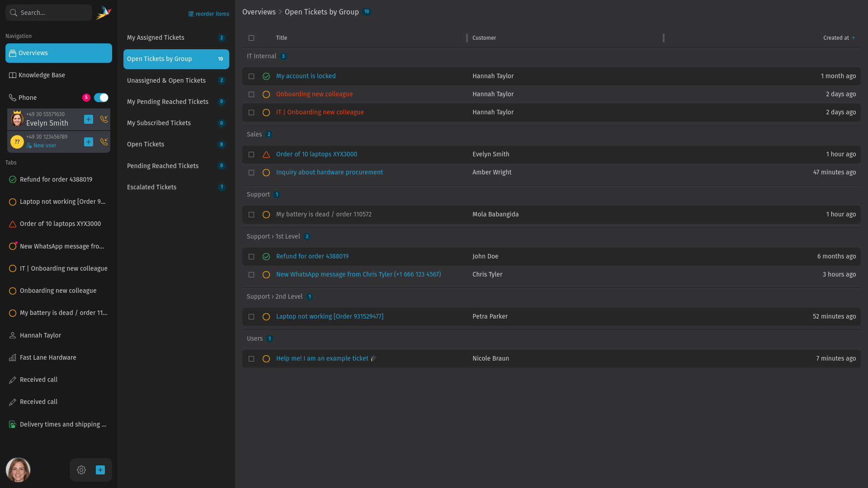Collapse the IT Internal group header
The width and height of the screenshot is (868, 488).
tap(267, 56)
